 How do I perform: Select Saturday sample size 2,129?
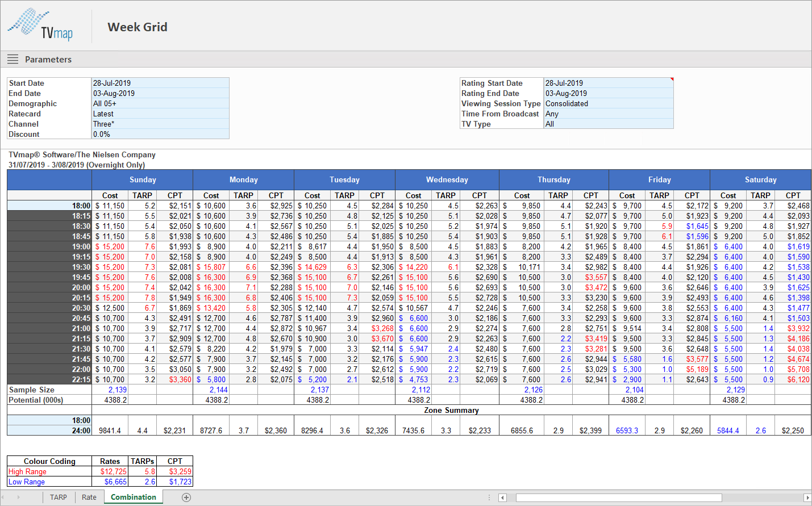click(x=728, y=390)
